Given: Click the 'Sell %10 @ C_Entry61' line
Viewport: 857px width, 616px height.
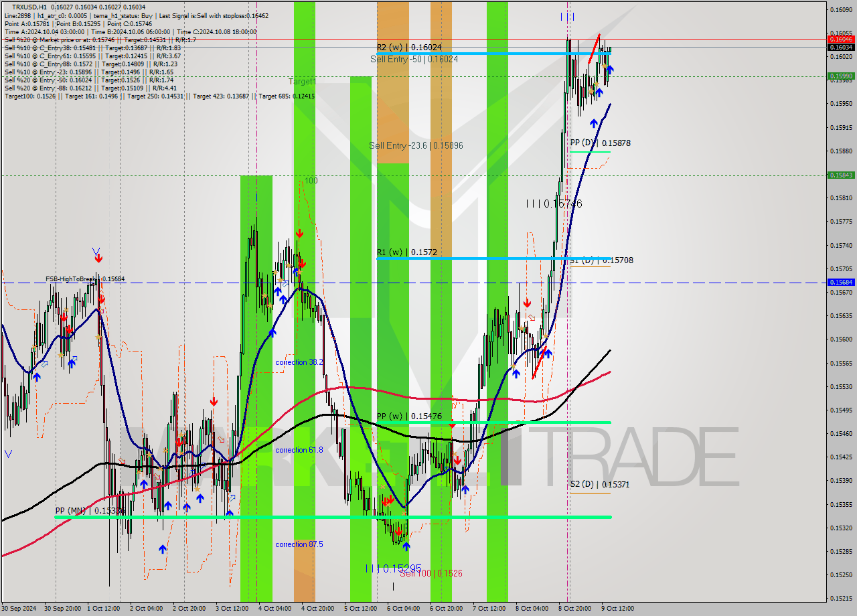Looking at the screenshot, I should (92, 56).
